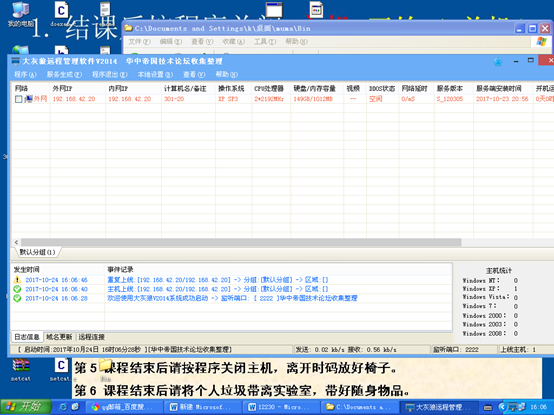Click the second quick launch icon
This screenshot has width=554, height=415.
click(75, 407)
